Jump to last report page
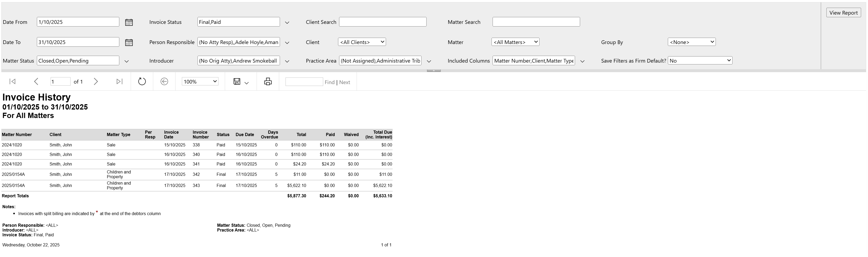This screenshot has width=868, height=257. [119, 82]
